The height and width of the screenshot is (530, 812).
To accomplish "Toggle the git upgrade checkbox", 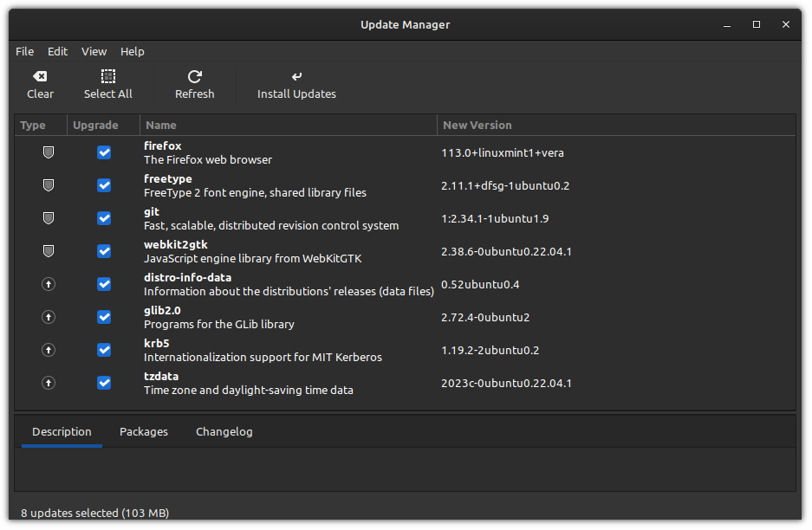I will click(x=104, y=218).
